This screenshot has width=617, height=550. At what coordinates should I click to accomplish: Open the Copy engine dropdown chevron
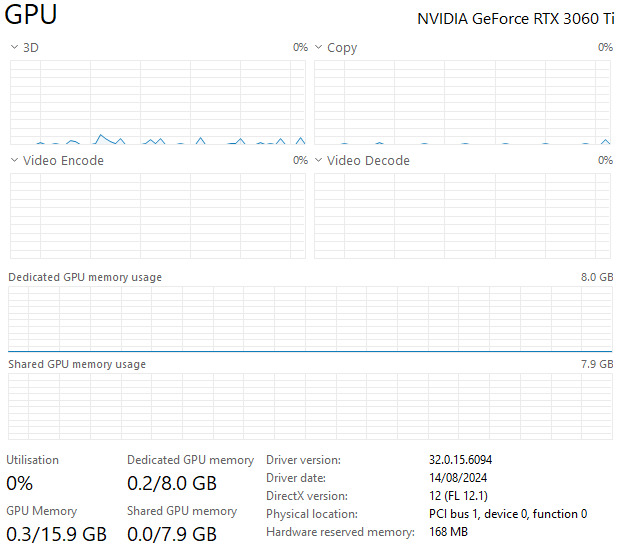[x=319, y=47]
